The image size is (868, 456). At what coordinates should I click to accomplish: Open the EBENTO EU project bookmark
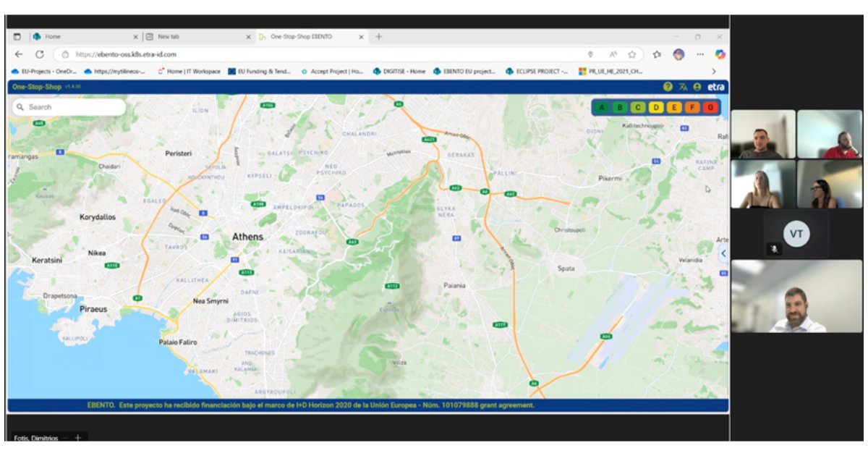tap(466, 70)
